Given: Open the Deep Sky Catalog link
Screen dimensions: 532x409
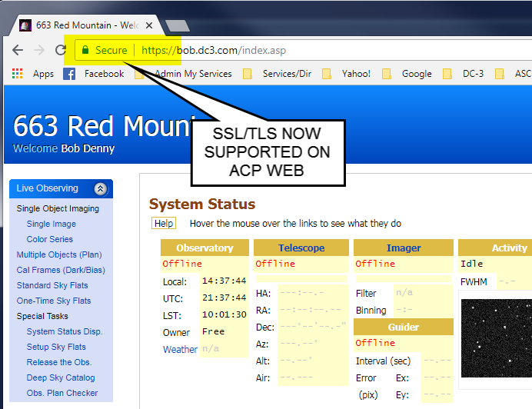Looking at the screenshot, I should pos(61,377).
